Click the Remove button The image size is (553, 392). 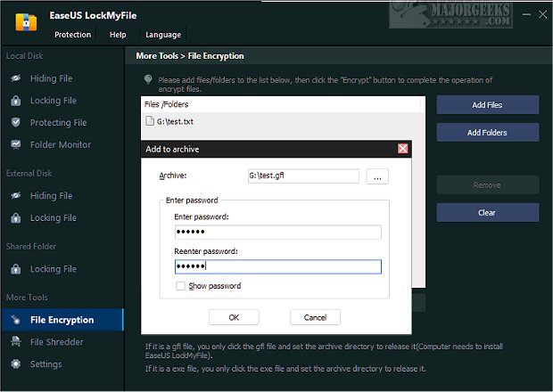pyautogui.click(x=488, y=185)
